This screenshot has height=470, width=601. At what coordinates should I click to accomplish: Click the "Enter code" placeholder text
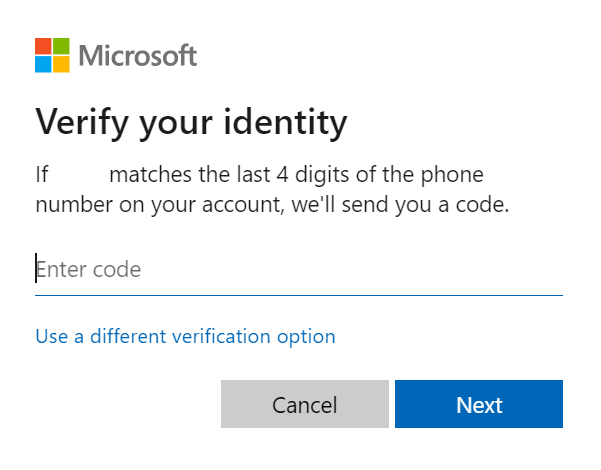tap(89, 270)
